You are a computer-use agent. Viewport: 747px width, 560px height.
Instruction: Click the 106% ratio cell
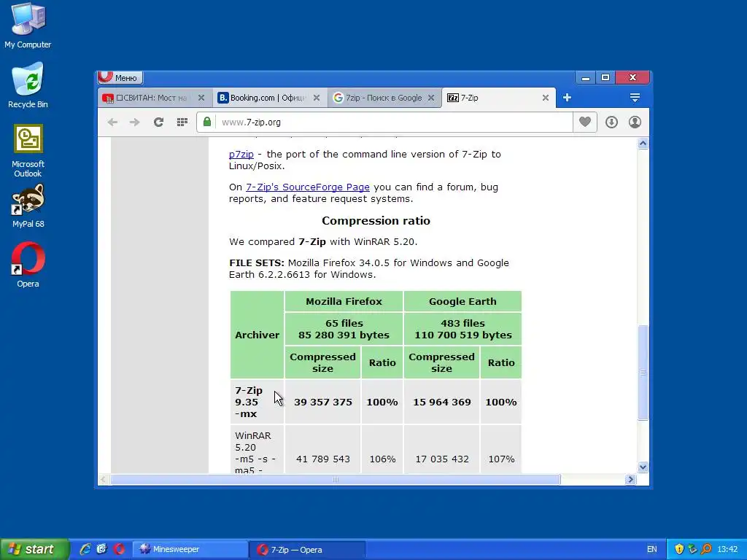pyautogui.click(x=382, y=459)
